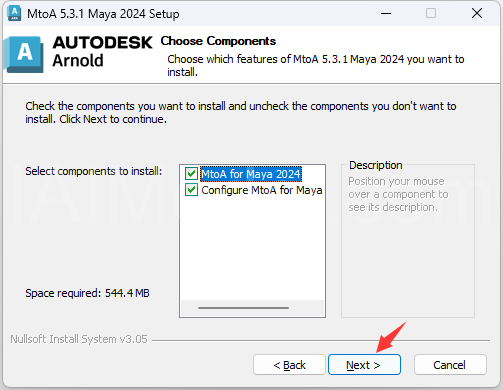Click the Choose Components heading
503x390 pixels.
coord(218,41)
